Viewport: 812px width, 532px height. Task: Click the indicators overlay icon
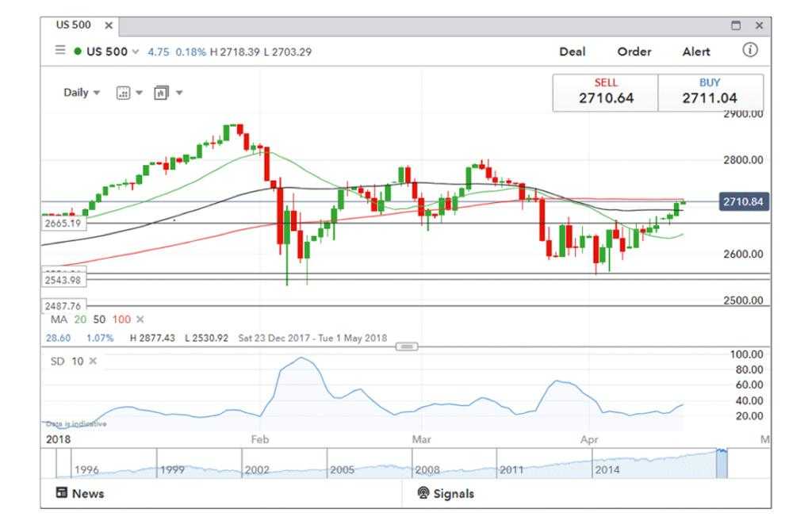[161, 93]
